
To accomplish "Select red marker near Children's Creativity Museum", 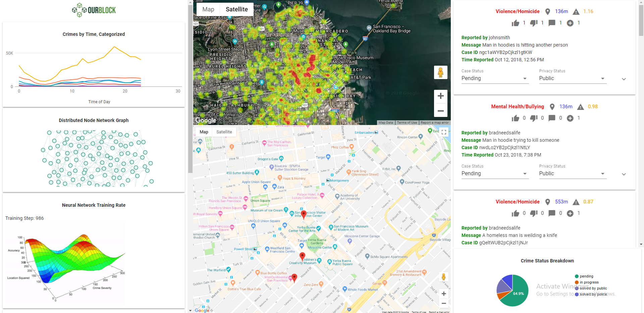I will pos(302,257).
